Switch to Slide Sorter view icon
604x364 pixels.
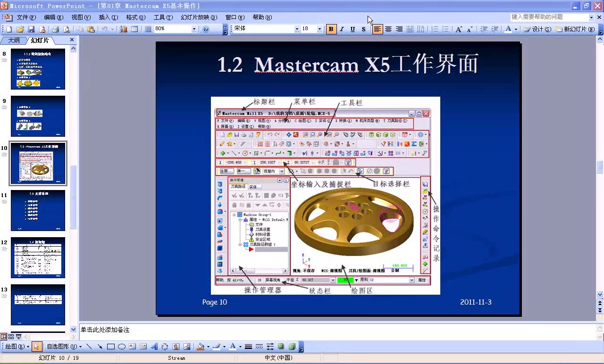click(x=11, y=337)
